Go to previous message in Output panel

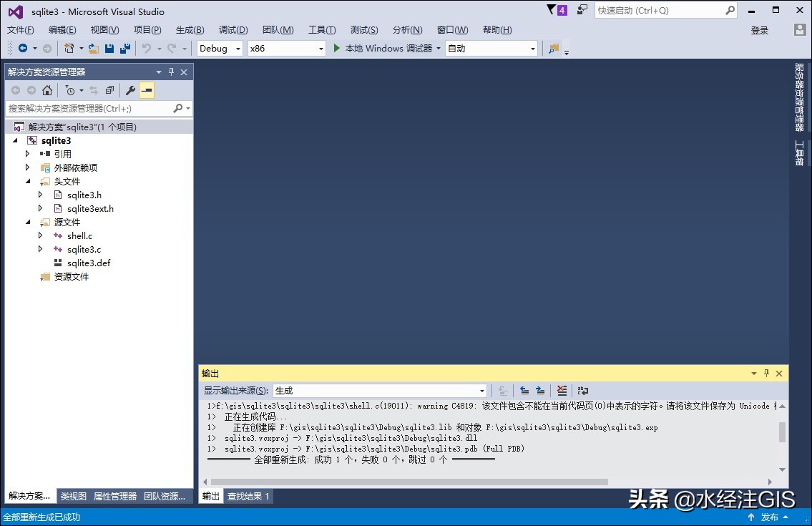pos(524,390)
